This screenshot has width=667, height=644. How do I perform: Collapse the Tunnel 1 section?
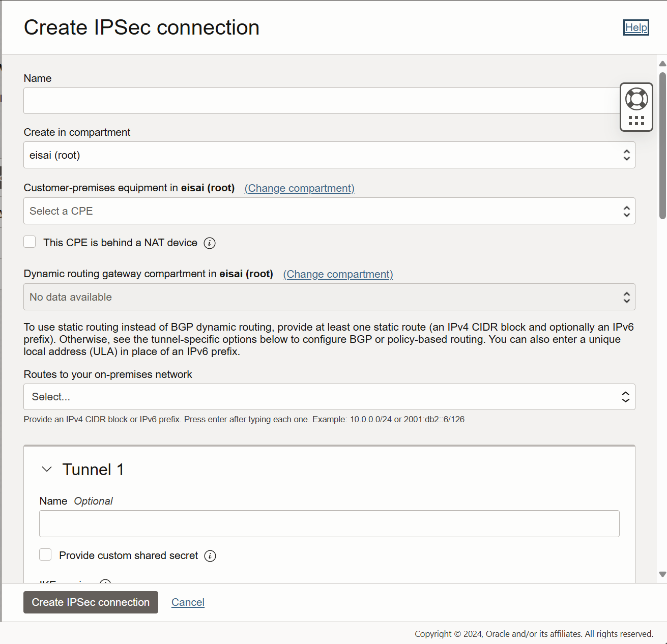coord(47,469)
